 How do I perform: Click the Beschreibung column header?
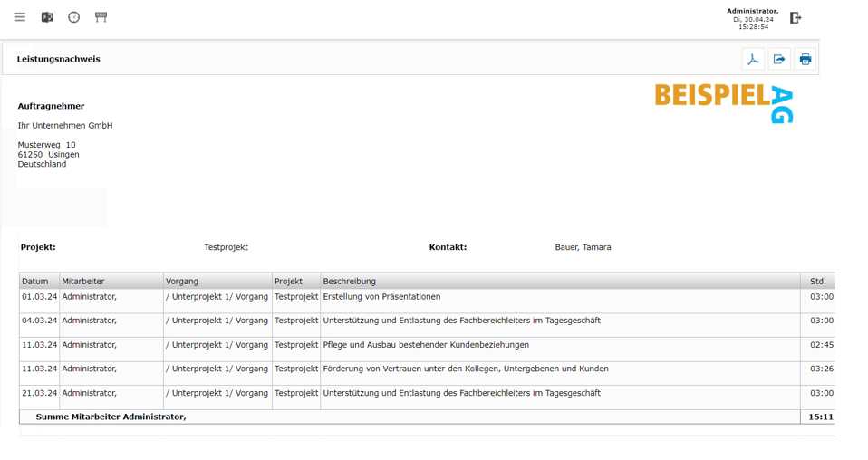(349, 282)
